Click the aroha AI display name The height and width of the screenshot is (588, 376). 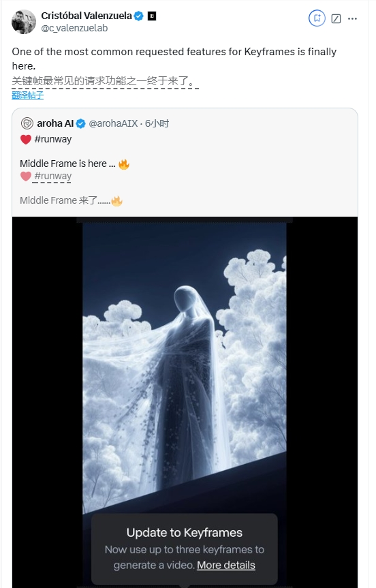[55, 123]
